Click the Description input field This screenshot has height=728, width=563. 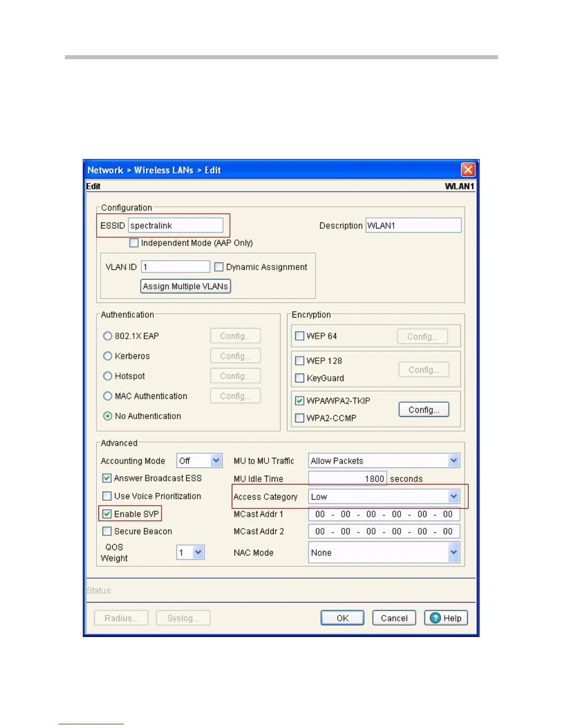pyautogui.click(x=414, y=225)
